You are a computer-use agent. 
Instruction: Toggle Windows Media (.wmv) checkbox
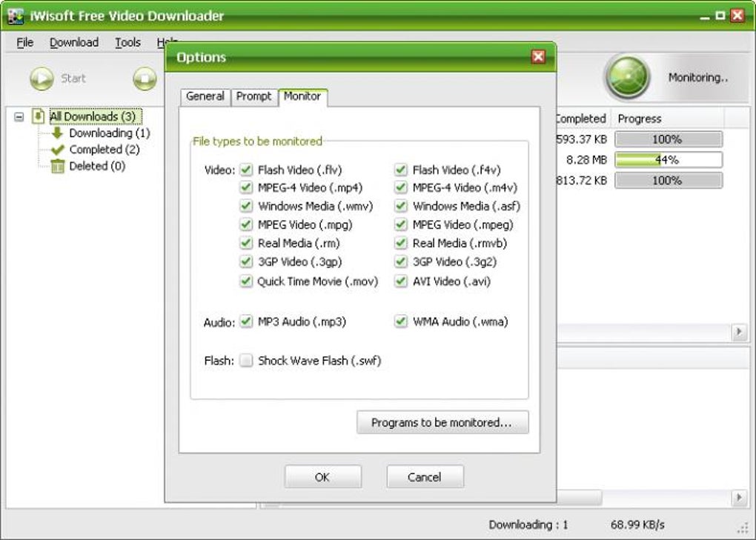click(246, 206)
